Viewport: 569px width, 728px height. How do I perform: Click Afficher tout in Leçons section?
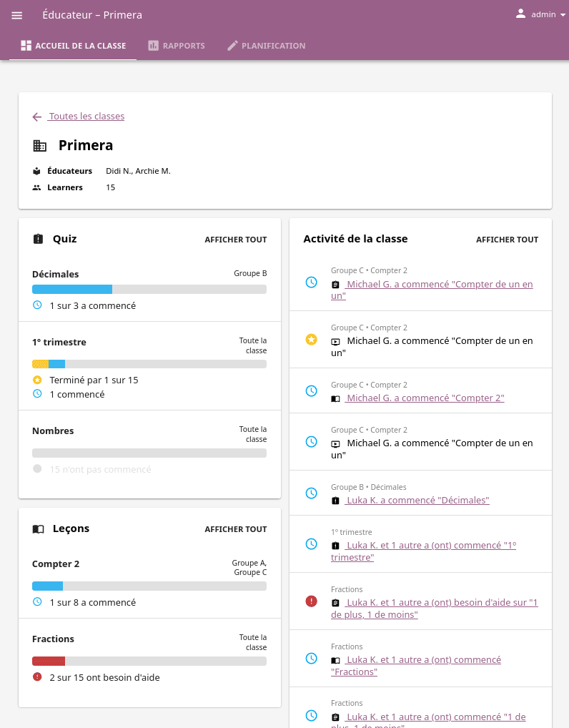(x=236, y=529)
